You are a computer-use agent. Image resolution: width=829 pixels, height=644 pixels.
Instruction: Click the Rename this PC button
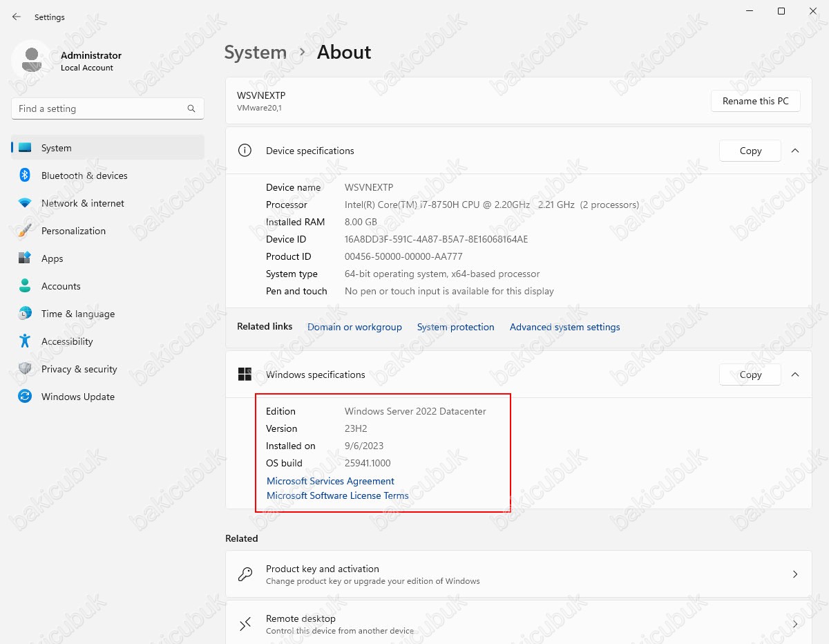pyautogui.click(x=756, y=101)
